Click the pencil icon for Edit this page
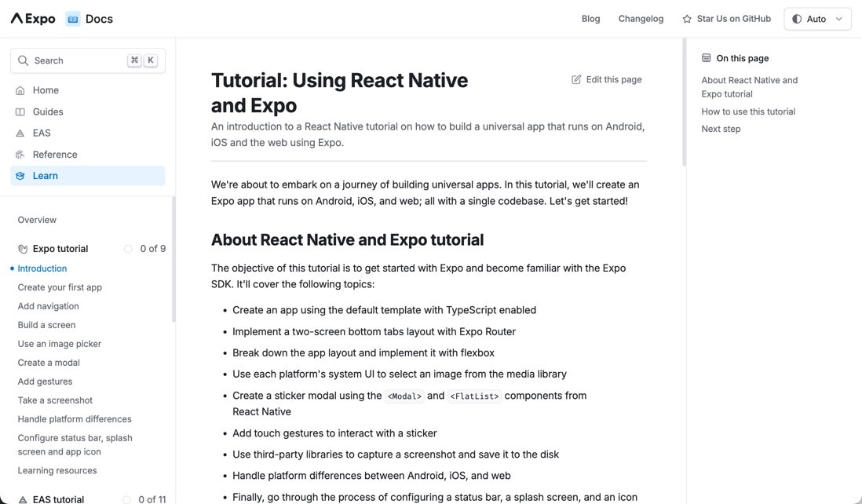The width and height of the screenshot is (862, 504). pyautogui.click(x=576, y=80)
